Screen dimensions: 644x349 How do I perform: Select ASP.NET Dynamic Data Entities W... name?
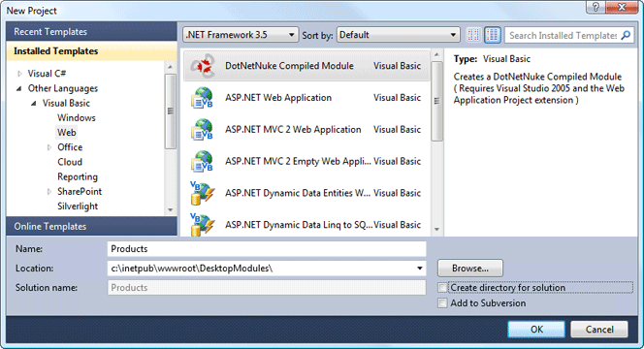click(298, 193)
